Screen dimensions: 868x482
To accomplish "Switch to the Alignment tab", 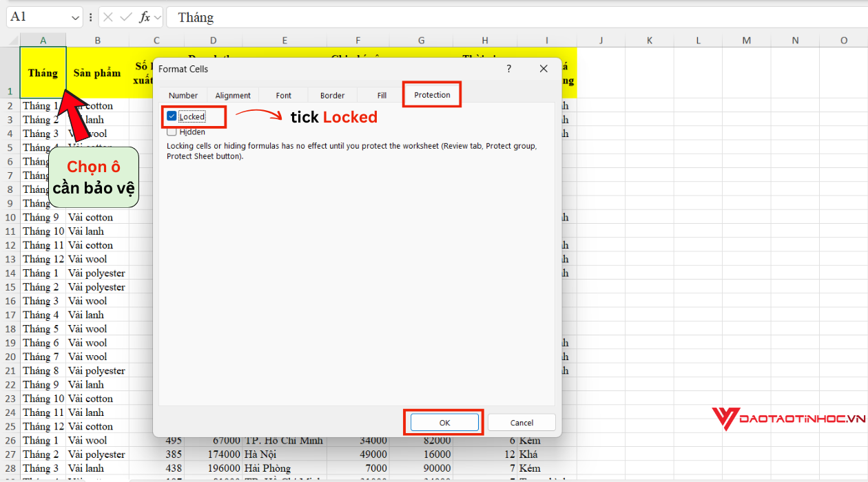I will click(x=232, y=95).
